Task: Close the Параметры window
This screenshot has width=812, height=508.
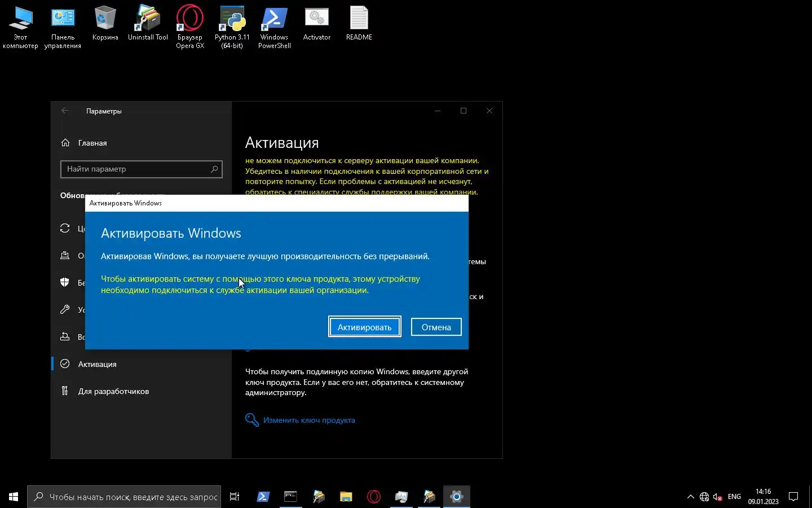Action: (x=489, y=111)
